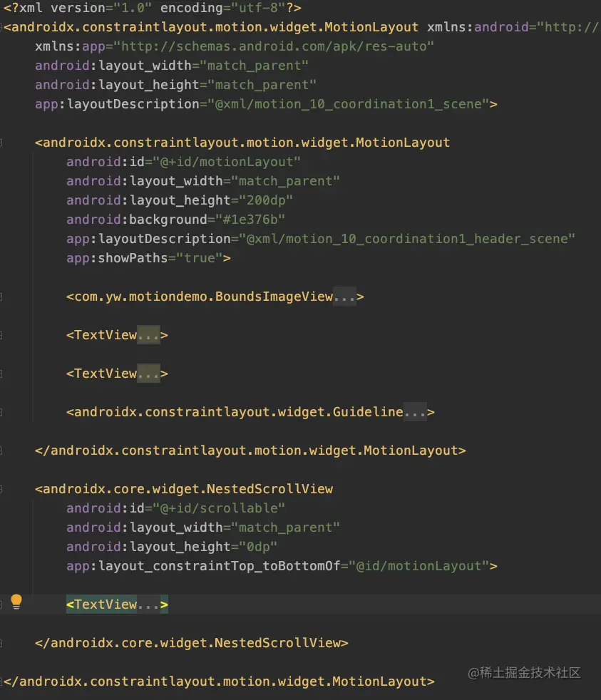This screenshot has height=700, width=601.
Task: Click the root MotionLayout opening tag name
Action: (x=215, y=27)
